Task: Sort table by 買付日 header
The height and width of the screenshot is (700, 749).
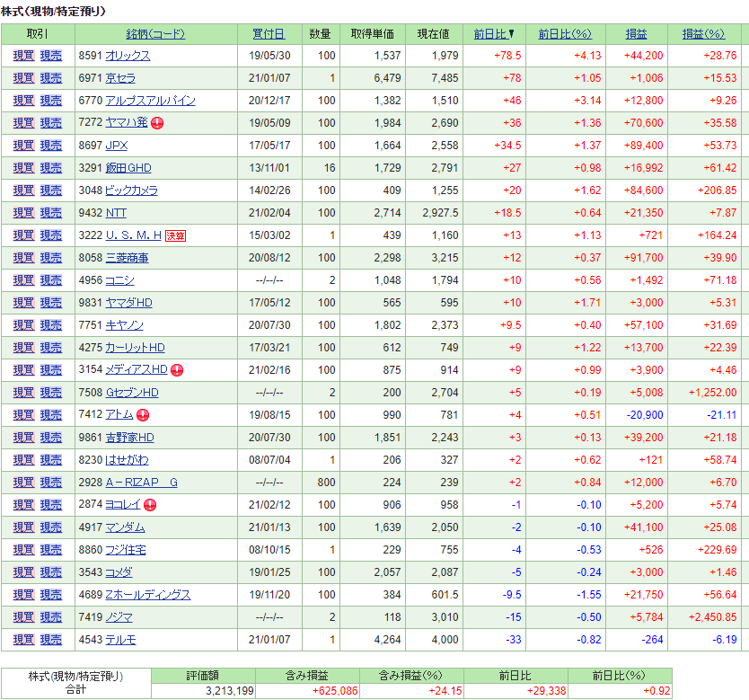Action: point(269,34)
